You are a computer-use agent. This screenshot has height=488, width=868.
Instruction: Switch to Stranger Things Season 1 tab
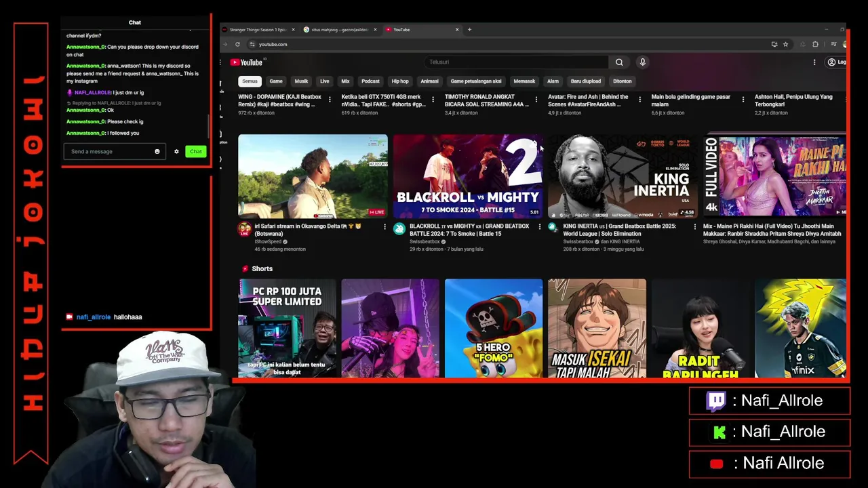point(258,29)
